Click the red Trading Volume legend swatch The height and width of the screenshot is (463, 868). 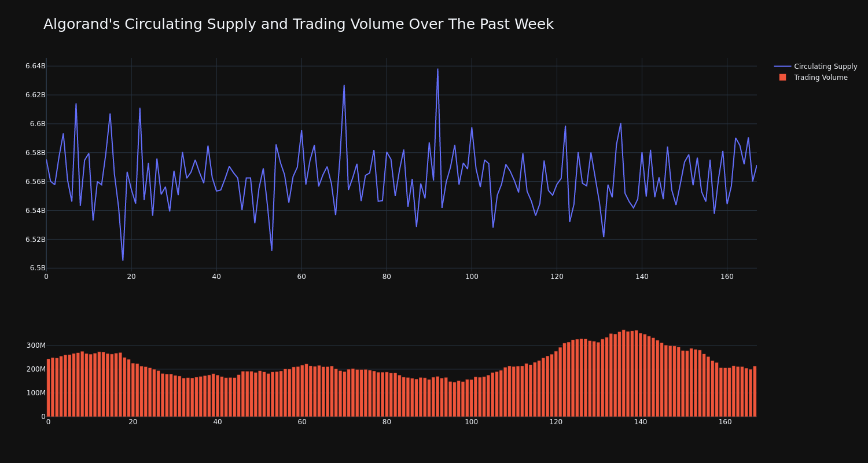pos(782,78)
